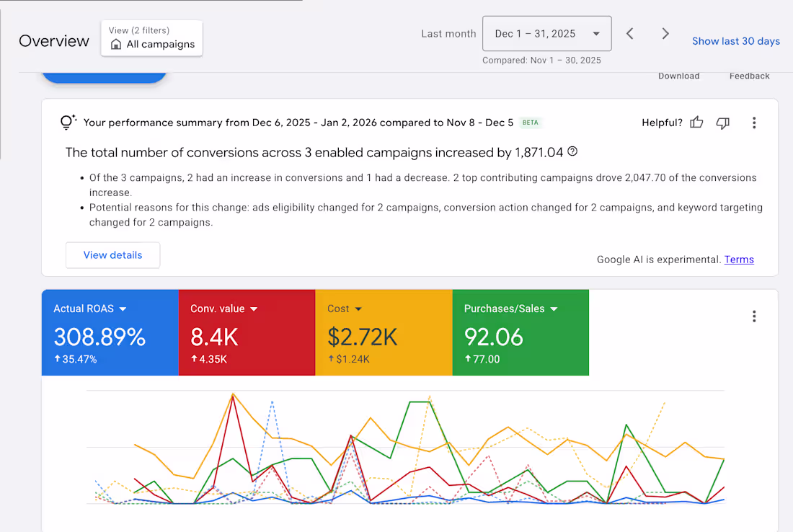This screenshot has width=793, height=532.
Task: Open the scorecard three-dot overflow icon
Action: tap(754, 316)
